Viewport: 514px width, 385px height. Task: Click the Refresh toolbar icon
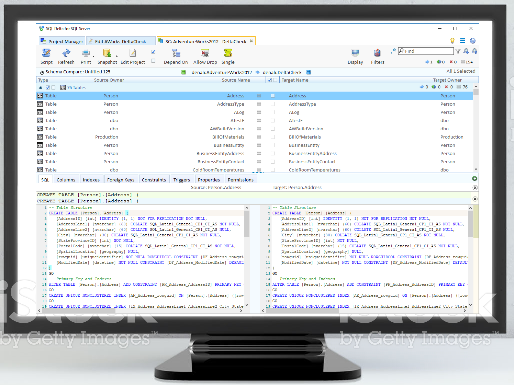coord(66,53)
